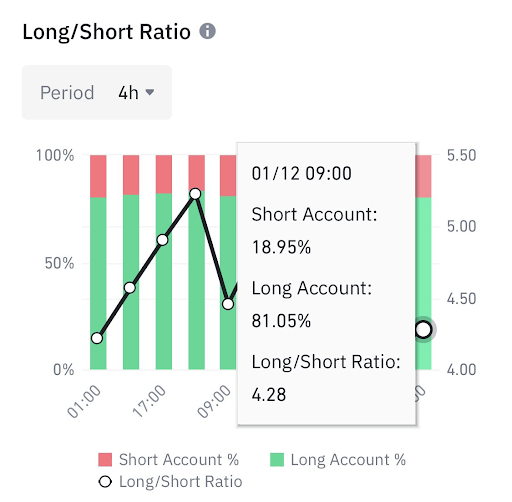Toggle Short Account % legend entry
Screen dimensions: 512x502
coord(168,459)
